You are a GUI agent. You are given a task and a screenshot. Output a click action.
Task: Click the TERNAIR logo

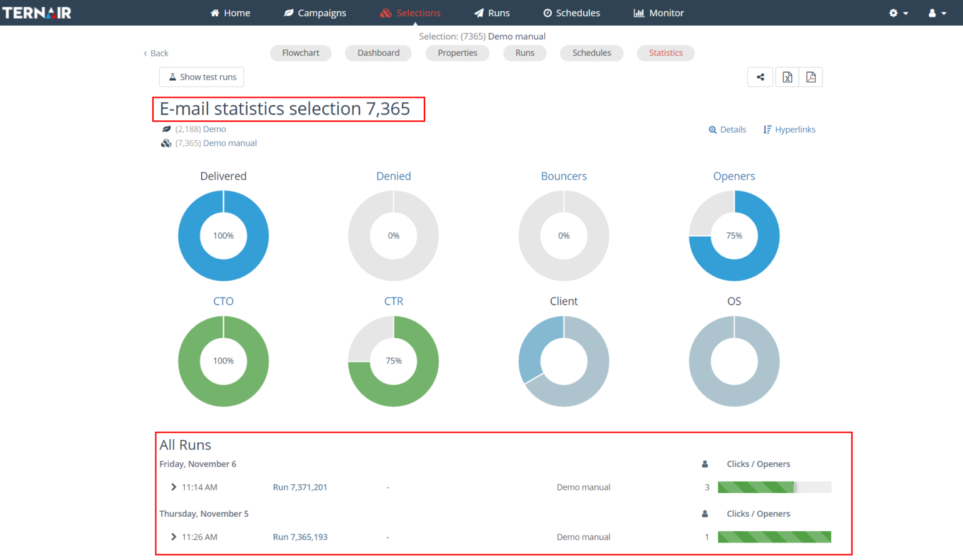[37, 13]
